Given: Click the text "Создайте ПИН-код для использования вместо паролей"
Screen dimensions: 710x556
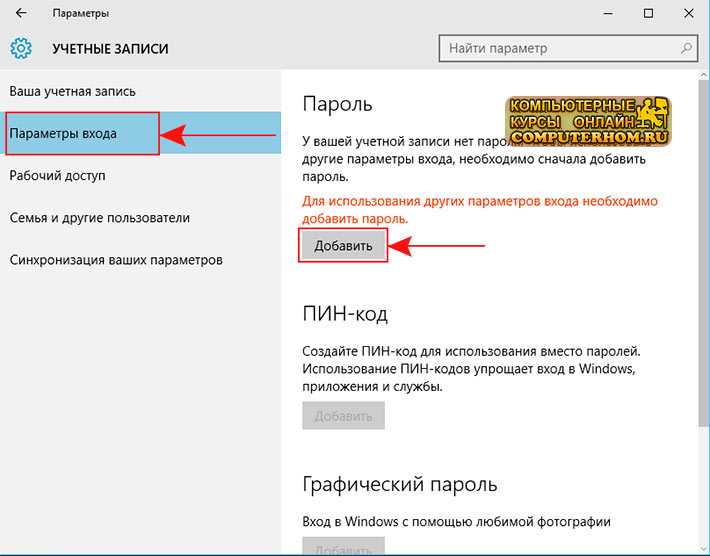Looking at the screenshot, I should [x=471, y=351].
